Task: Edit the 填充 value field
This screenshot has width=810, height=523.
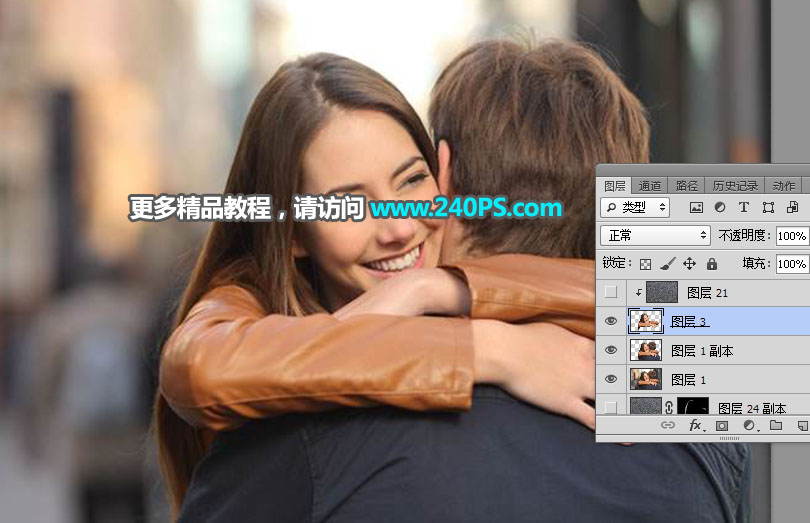Action: (x=792, y=264)
